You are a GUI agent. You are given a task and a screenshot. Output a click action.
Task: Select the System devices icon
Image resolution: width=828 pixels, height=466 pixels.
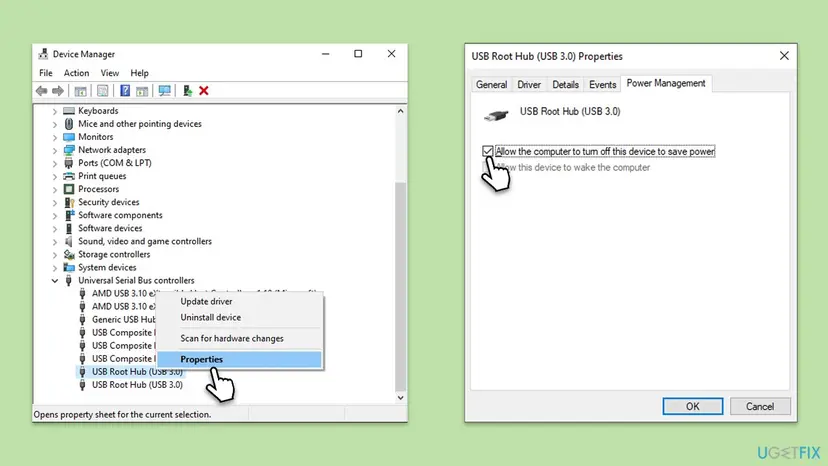pos(69,267)
